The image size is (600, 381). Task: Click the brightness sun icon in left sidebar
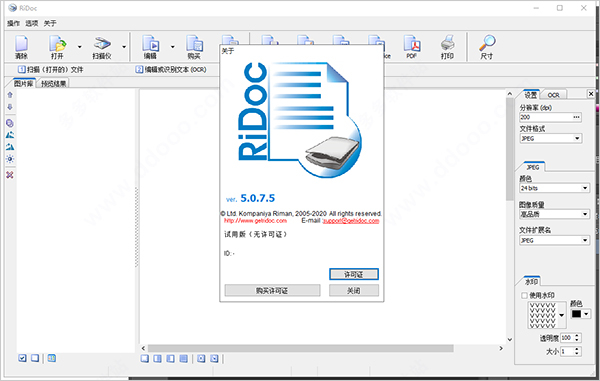pyautogui.click(x=10, y=159)
